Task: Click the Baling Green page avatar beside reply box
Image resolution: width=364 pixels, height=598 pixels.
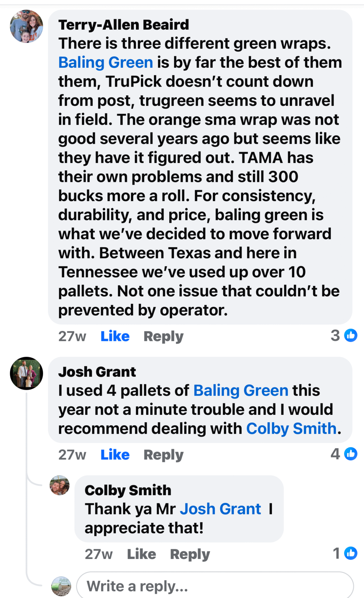Action: pyautogui.click(x=61, y=586)
